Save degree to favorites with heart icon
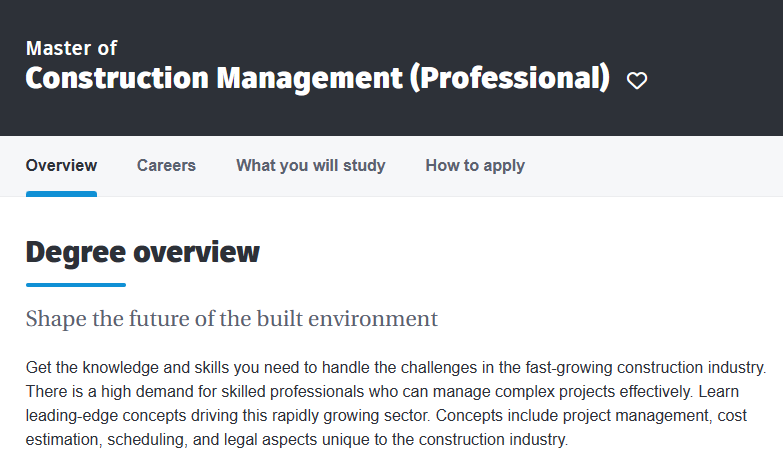 [637, 80]
